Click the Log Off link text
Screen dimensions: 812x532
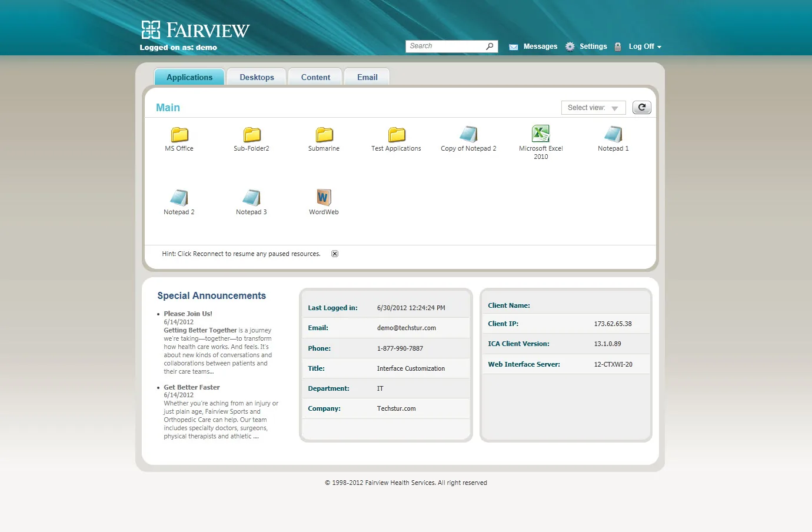point(641,46)
